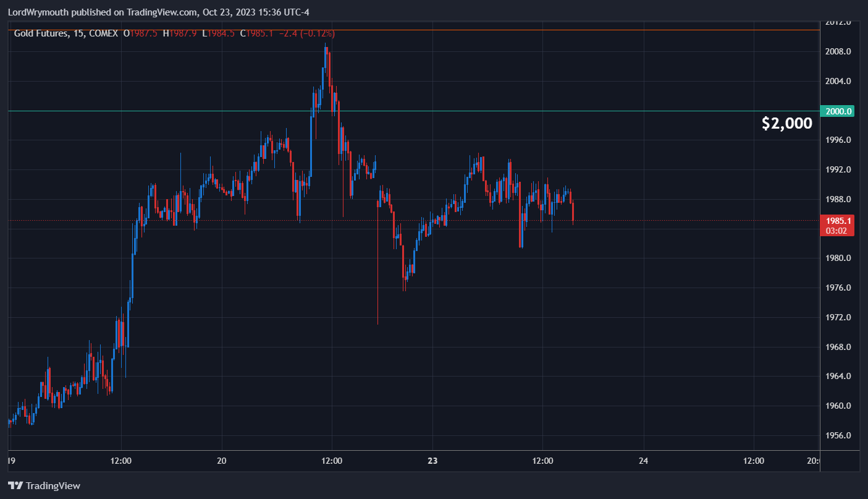Select the green 2000.0 price label
868x499 pixels.
pyautogui.click(x=837, y=111)
